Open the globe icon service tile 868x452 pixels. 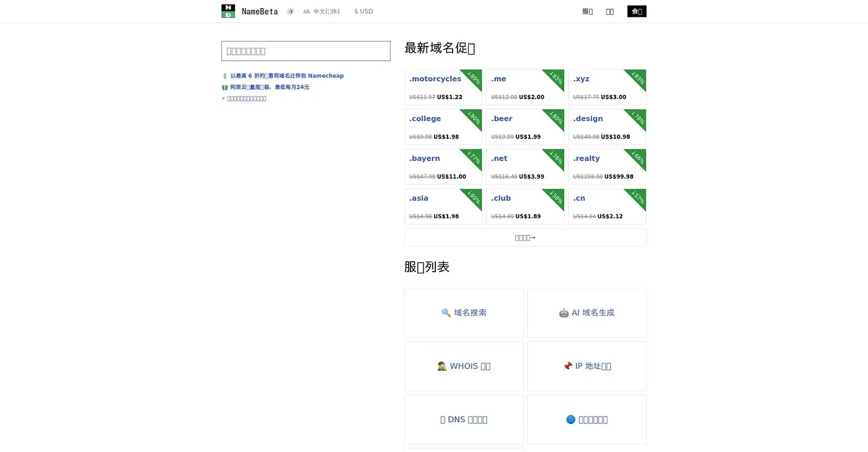point(587,419)
